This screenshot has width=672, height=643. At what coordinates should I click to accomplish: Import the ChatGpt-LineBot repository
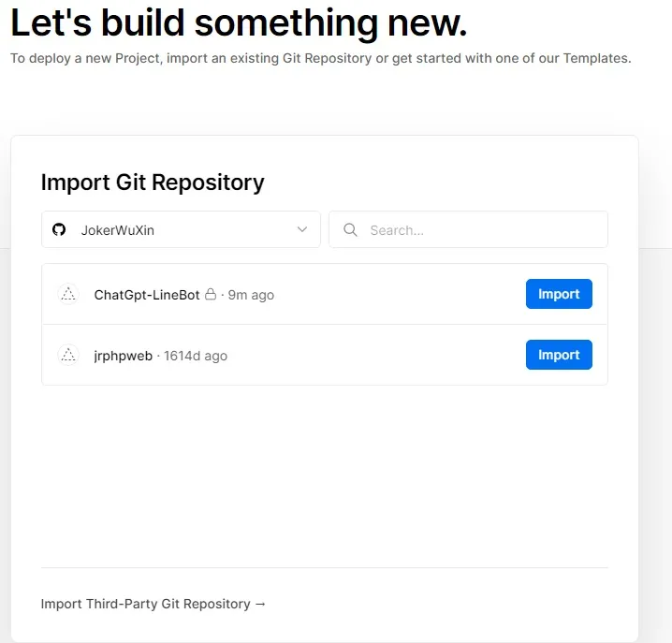pyautogui.click(x=559, y=294)
